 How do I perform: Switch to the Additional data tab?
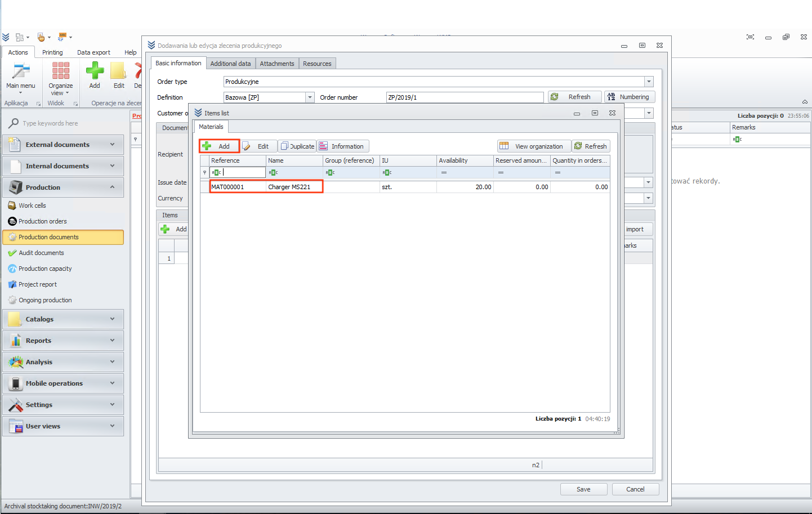click(x=230, y=64)
